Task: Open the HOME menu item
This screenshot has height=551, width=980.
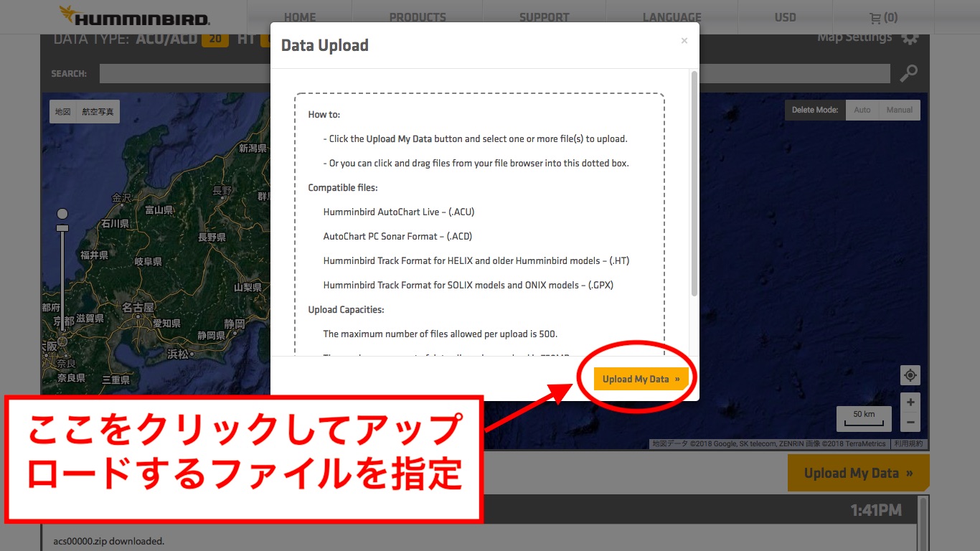Action: point(300,17)
